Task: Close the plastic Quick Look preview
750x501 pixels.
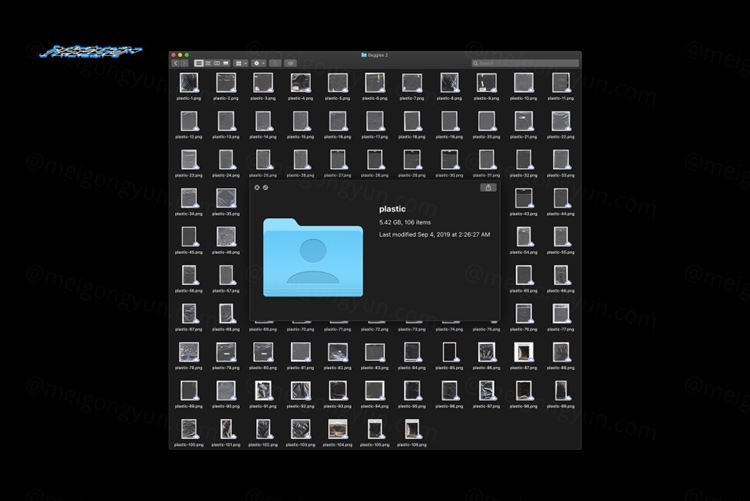Action: click(257, 187)
